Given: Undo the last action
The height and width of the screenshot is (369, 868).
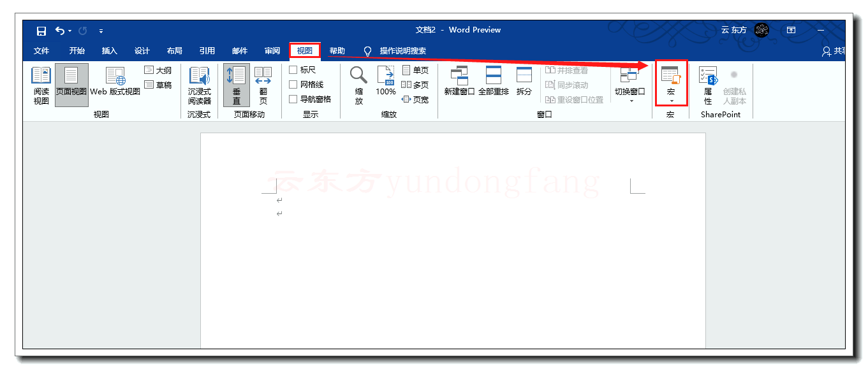Looking at the screenshot, I should 60,31.
